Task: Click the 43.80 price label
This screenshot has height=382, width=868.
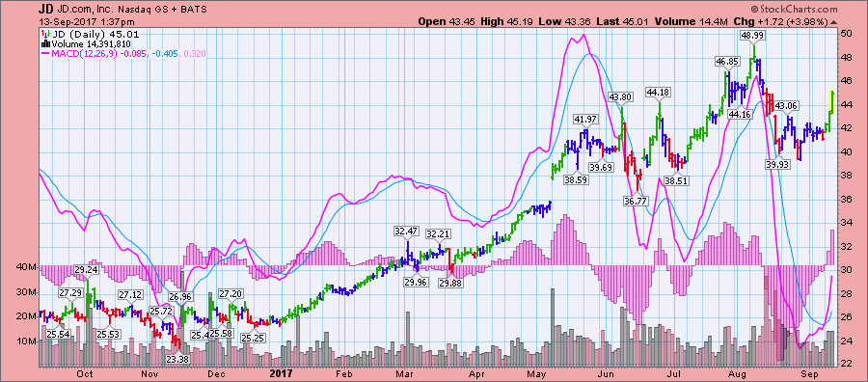Action: pyautogui.click(x=620, y=96)
